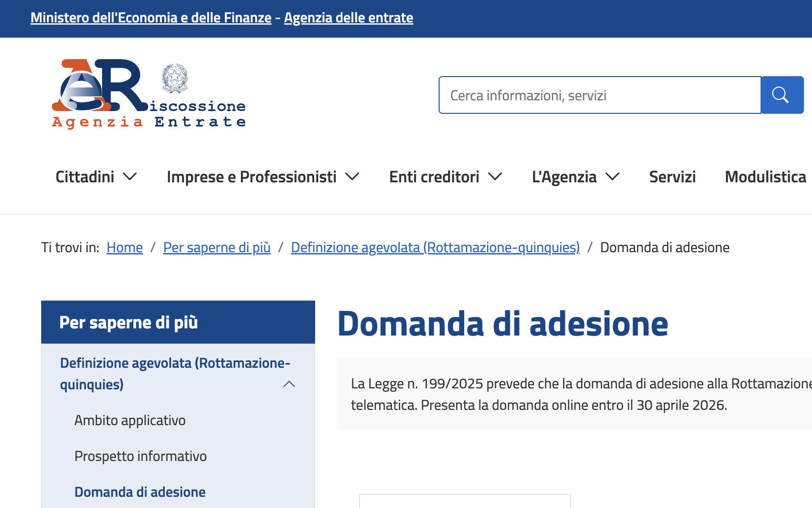This screenshot has height=508, width=812.
Task: Open the Modulistica menu item
Action: 765,177
